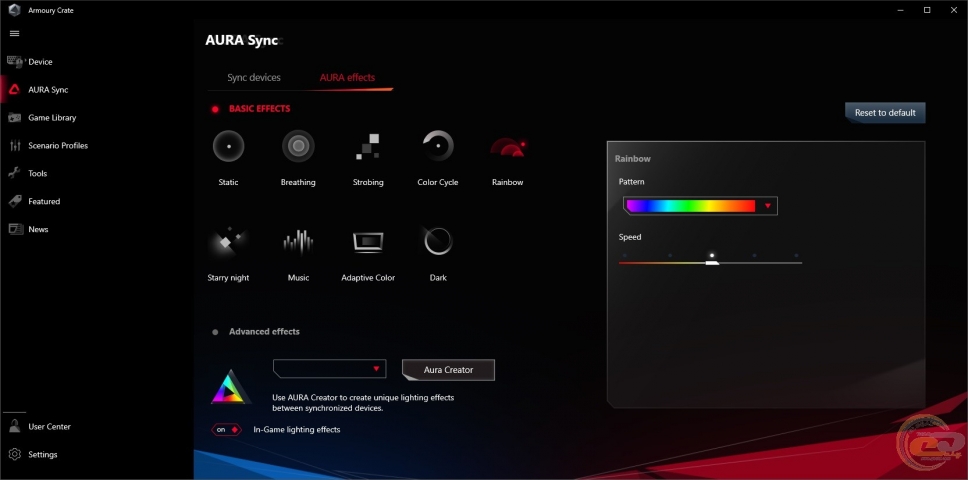Open the Game Library menu label
The height and width of the screenshot is (480, 968).
52,118
